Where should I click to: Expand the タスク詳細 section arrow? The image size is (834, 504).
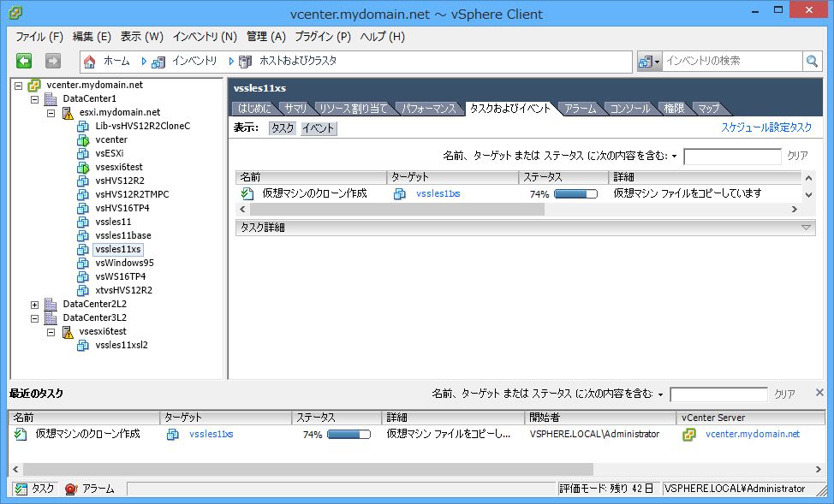[807, 228]
